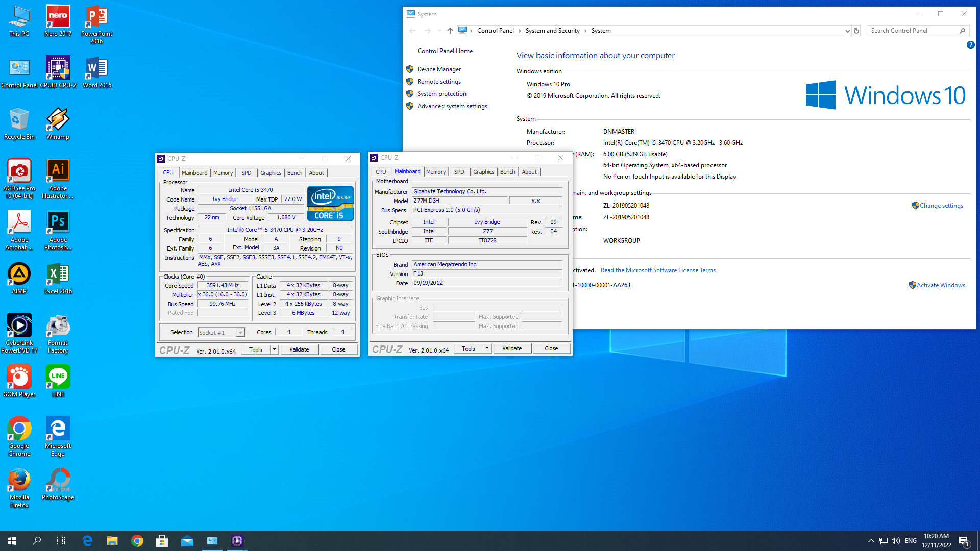The image size is (980, 551).
Task: Open Format Factory desktop shortcut
Action: click(58, 334)
